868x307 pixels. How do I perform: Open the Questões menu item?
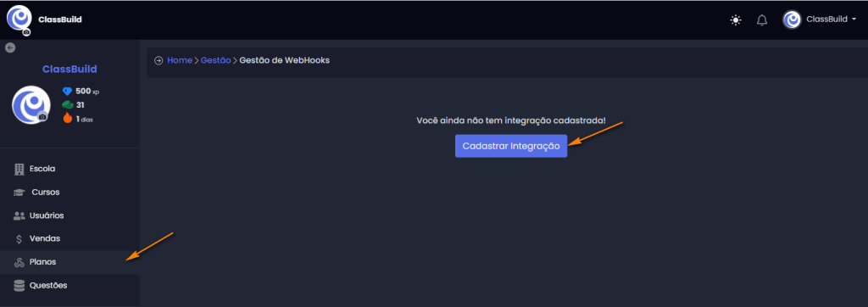[70, 286]
